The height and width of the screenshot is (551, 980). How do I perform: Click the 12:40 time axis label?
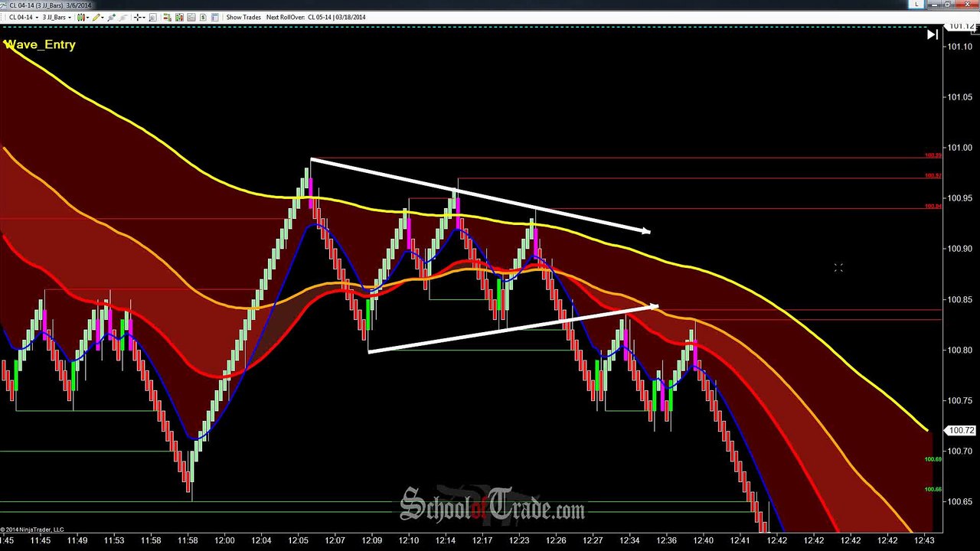tap(703, 540)
